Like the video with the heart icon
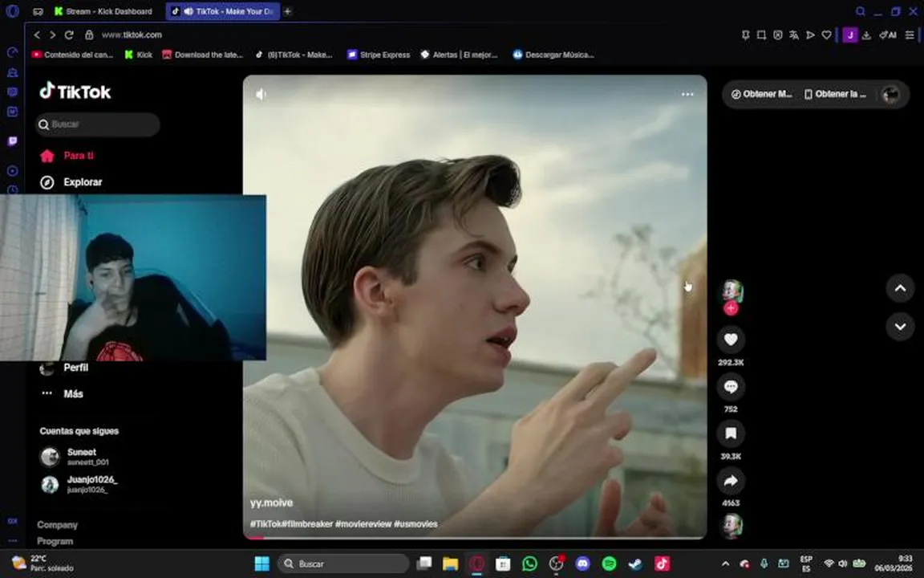 click(731, 339)
